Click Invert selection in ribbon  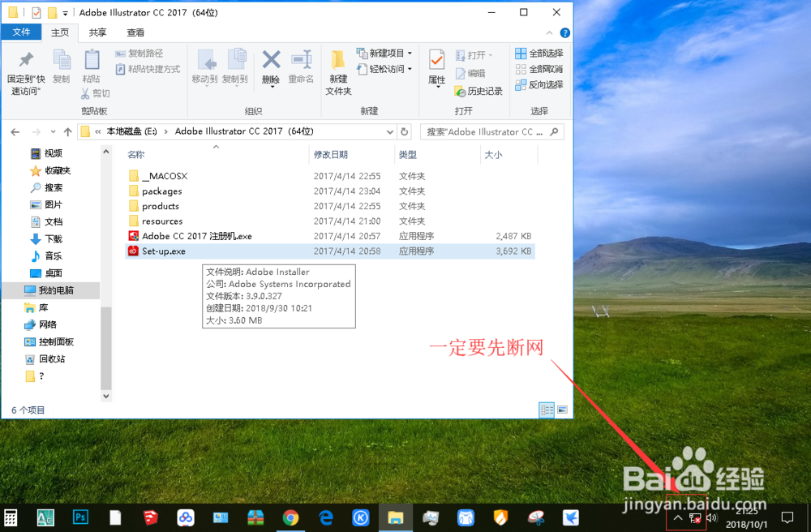tap(539, 85)
